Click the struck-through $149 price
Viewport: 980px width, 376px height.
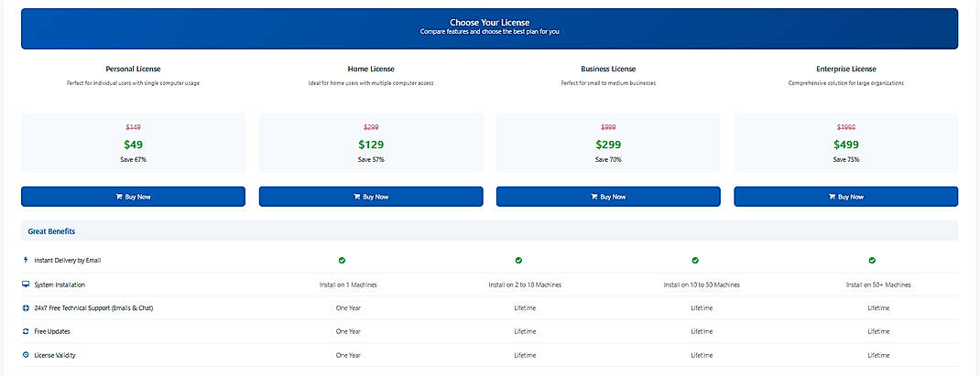pyautogui.click(x=133, y=127)
